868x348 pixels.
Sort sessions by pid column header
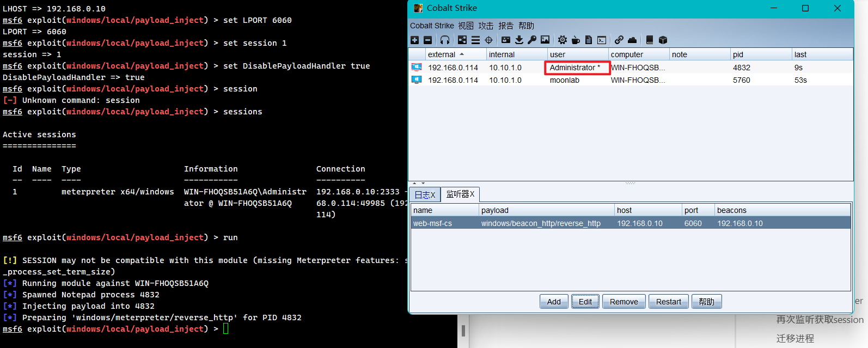pos(761,54)
